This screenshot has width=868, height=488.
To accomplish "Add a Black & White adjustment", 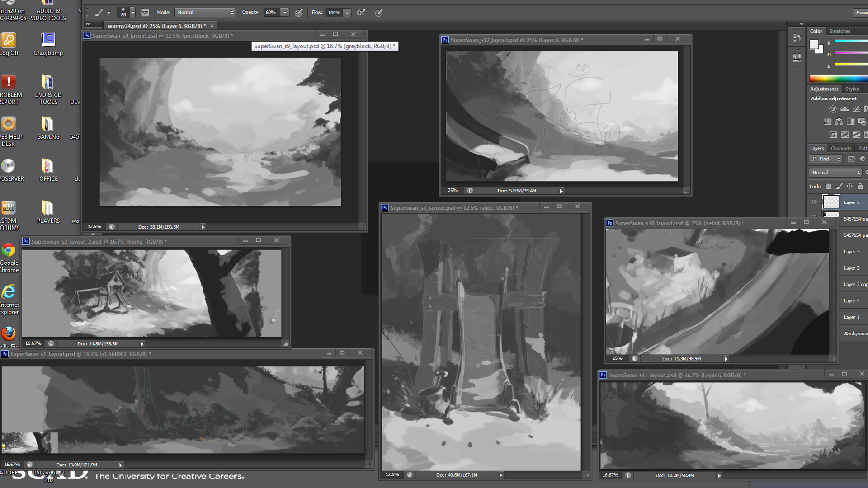I will [850, 122].
